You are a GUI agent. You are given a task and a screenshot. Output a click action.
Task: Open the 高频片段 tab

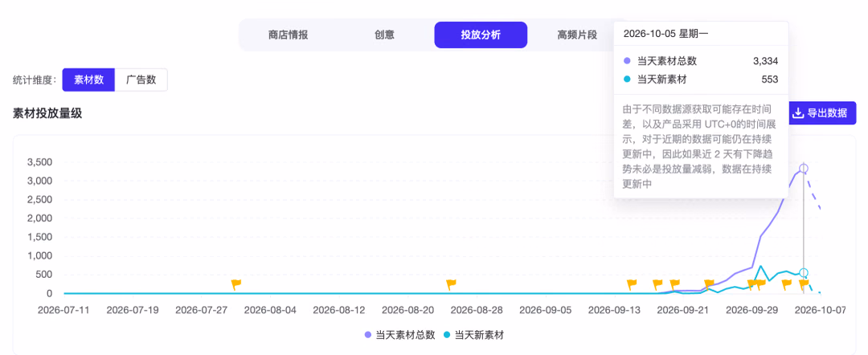[x=577, y=35]
